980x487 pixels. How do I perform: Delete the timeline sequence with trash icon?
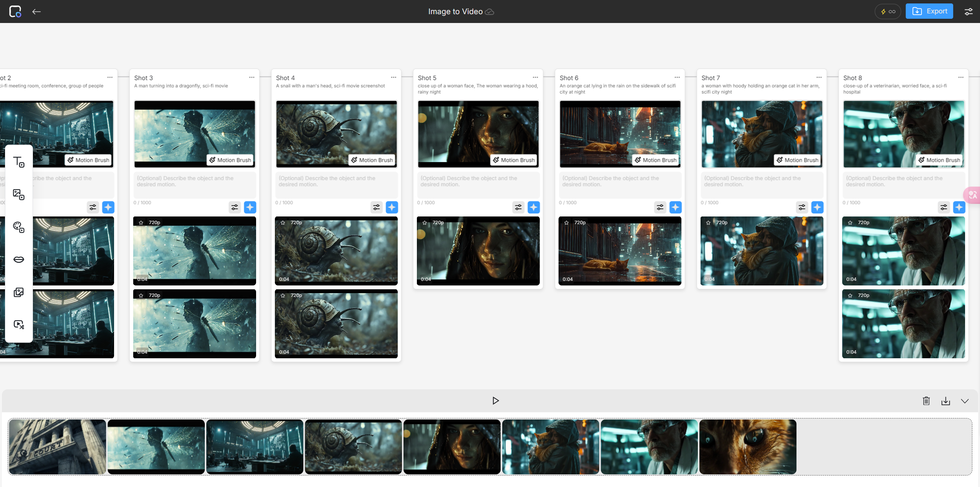point(926,401)
